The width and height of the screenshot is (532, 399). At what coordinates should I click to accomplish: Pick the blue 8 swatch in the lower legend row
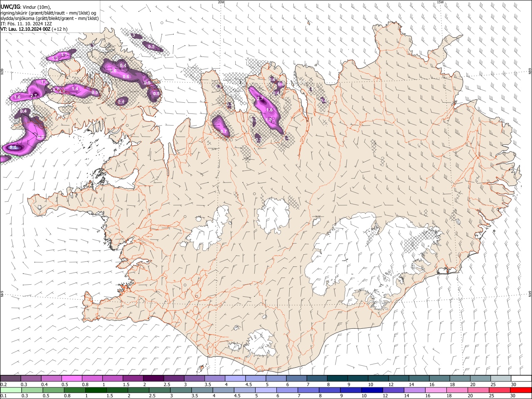click(x=330, y=390)
